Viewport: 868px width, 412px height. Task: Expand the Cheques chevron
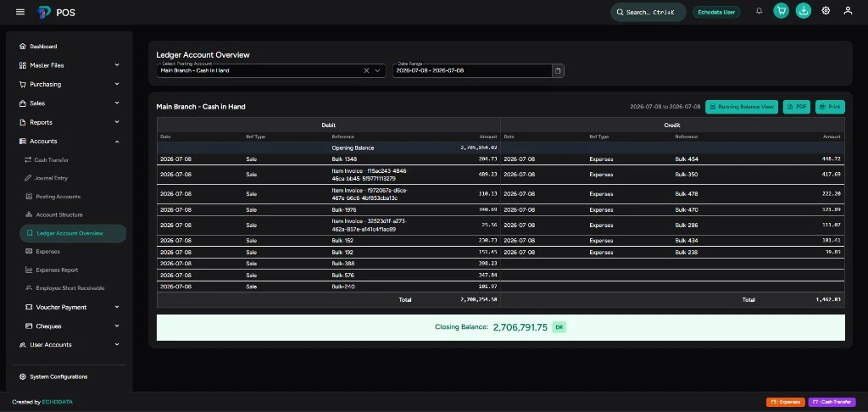coord(117,326)
